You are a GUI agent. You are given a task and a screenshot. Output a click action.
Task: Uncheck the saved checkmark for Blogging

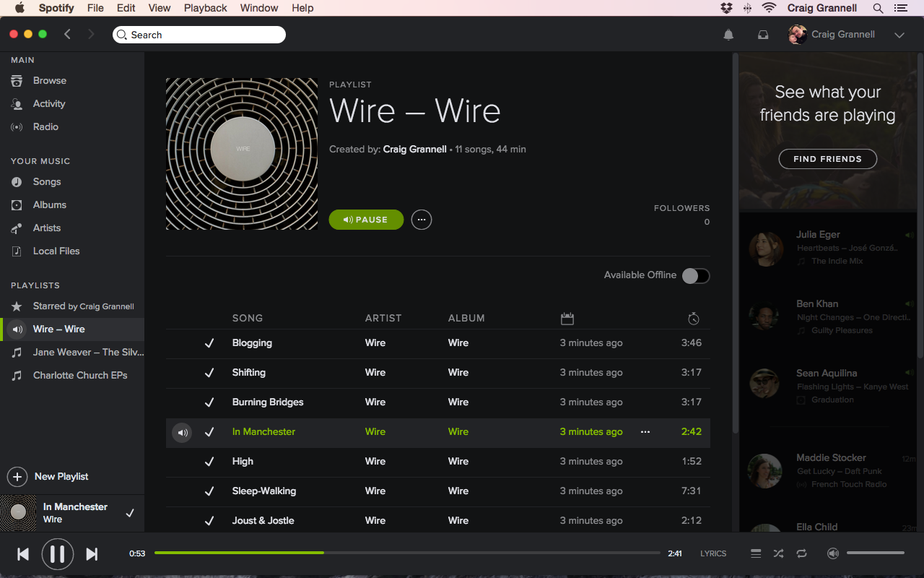coord(209,343)
